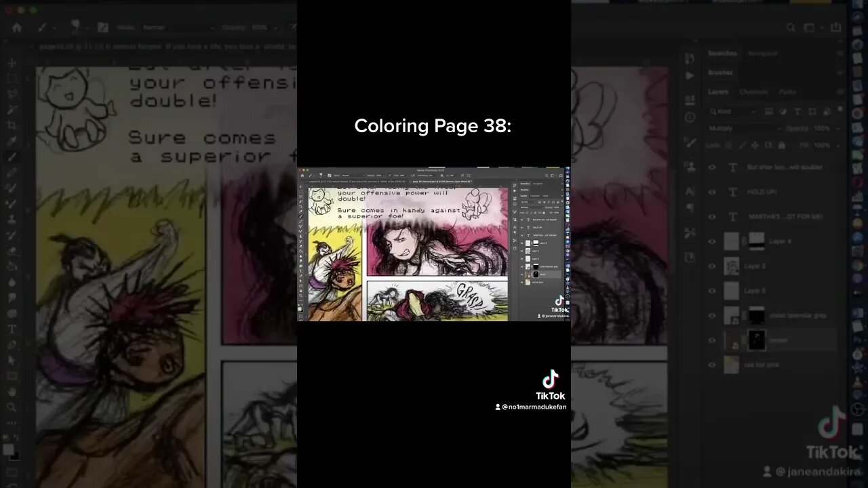The width and height of the screenshot is (868, 488).
Task: Hide the red hot pink layer in enlarged panel
Action: click(x=712, y=365)
